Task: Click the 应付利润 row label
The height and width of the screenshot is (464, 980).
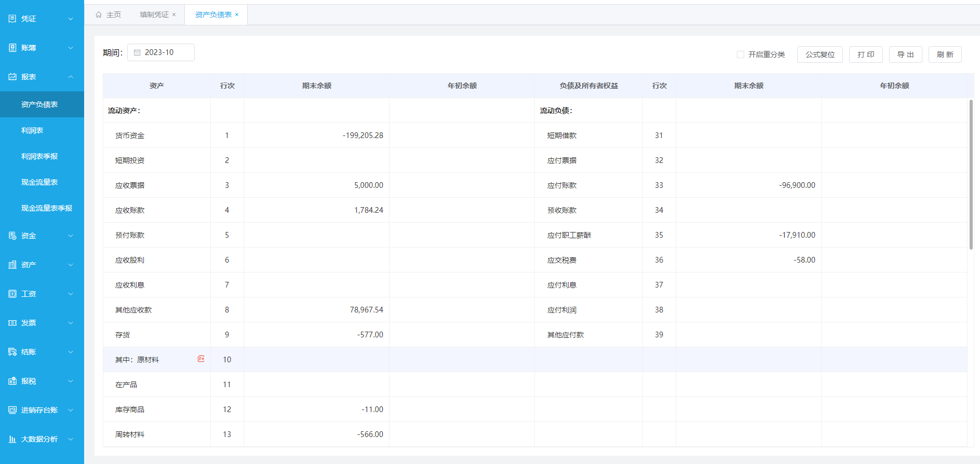Action: [x=562, y=310]
